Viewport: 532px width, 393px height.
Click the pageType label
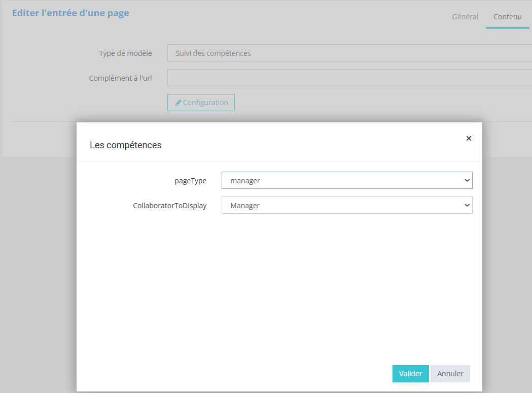[190, 181]
